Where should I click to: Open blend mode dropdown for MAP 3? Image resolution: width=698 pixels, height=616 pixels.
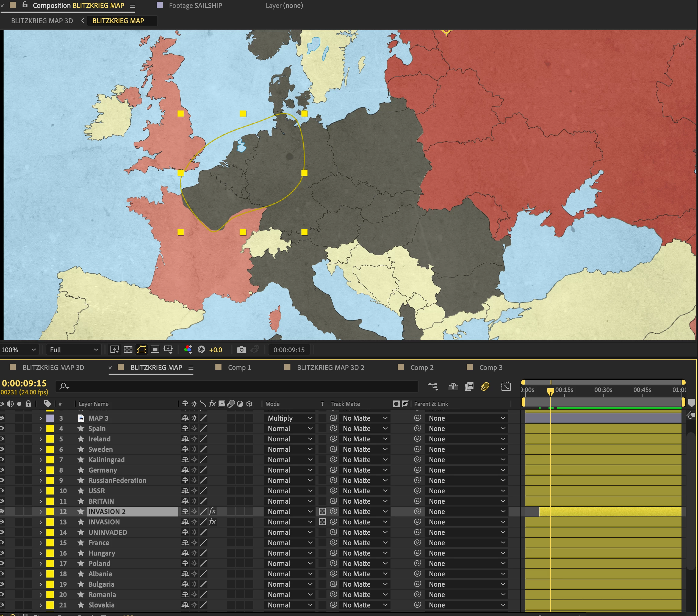[290, 418]
